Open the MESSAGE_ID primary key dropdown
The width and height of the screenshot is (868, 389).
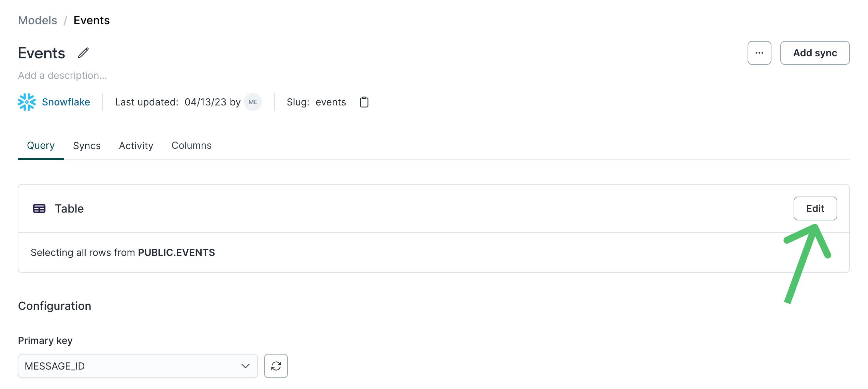(137, 366)
